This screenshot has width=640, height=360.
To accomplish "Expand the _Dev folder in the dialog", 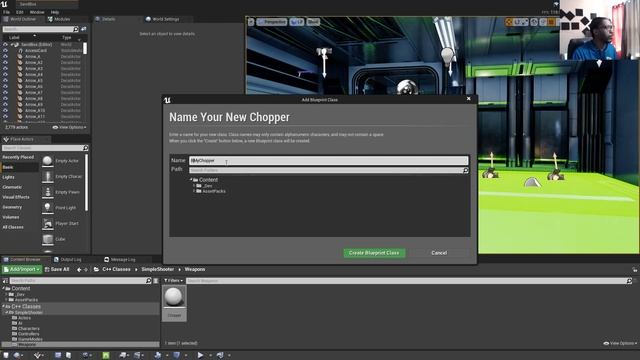I will pyautogui.click(x=194, y=186).
